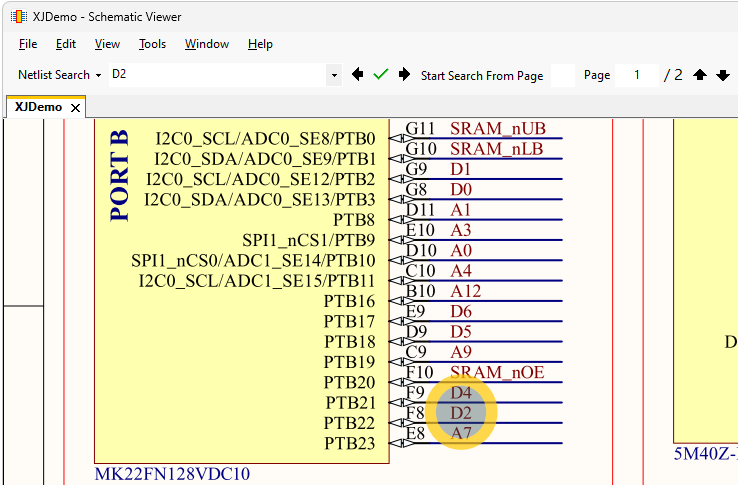
Task: Click the SRAM_nOE net label
Action: [496, 372]
